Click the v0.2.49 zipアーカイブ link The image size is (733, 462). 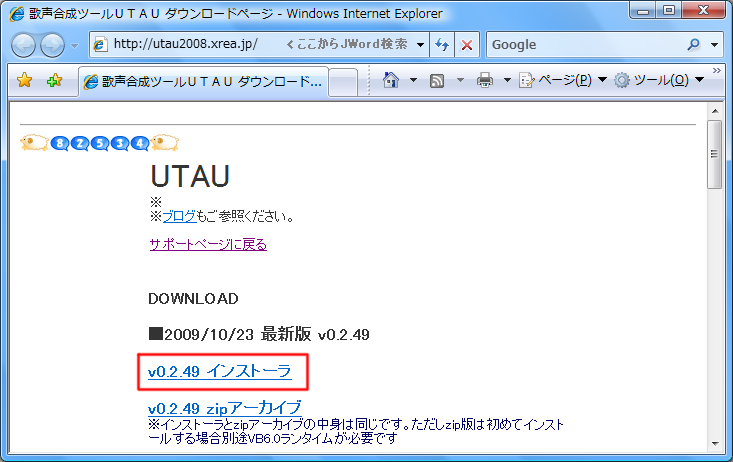coord(224,408)
